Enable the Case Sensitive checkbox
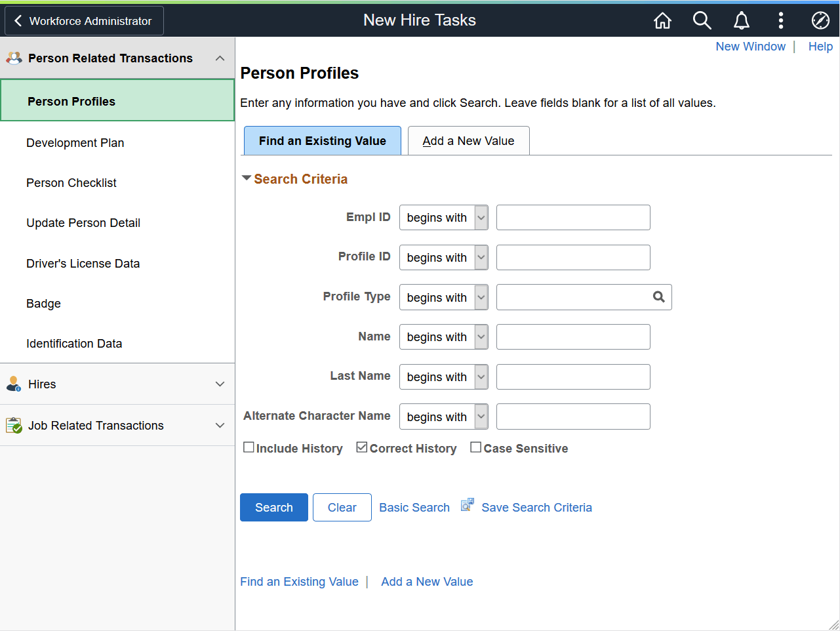 coord(475,447)
